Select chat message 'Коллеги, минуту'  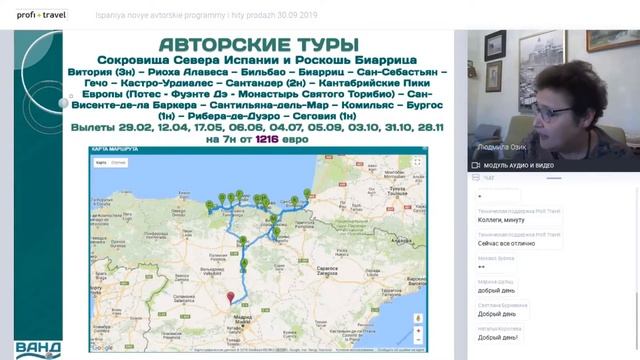pos(501,220)
